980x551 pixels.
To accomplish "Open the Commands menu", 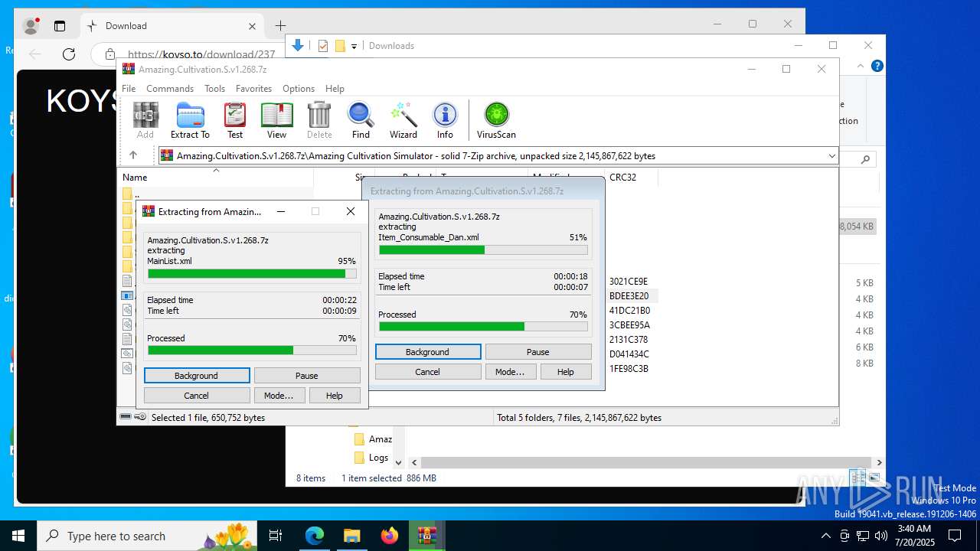I will coord(170,89).
